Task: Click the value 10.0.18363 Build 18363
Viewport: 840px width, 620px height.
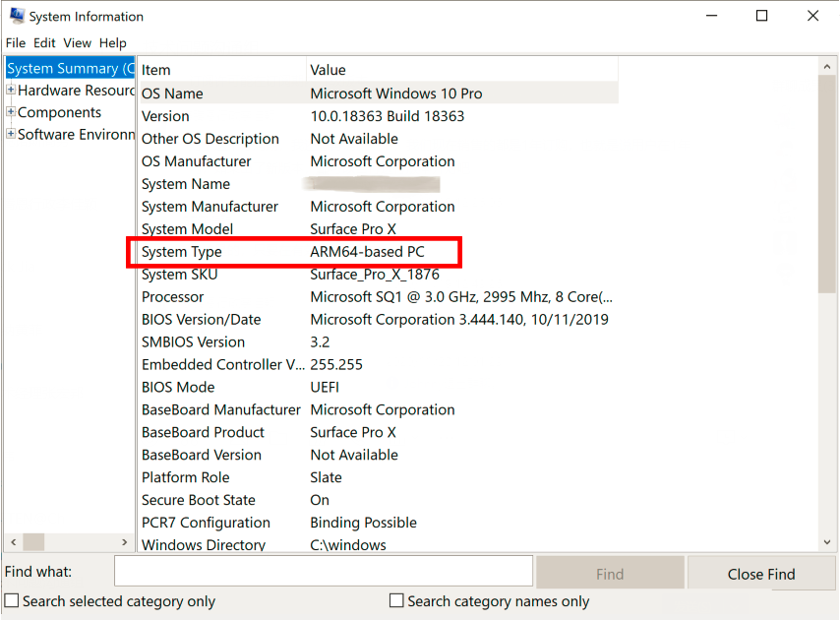Action: tap(388, 116)
